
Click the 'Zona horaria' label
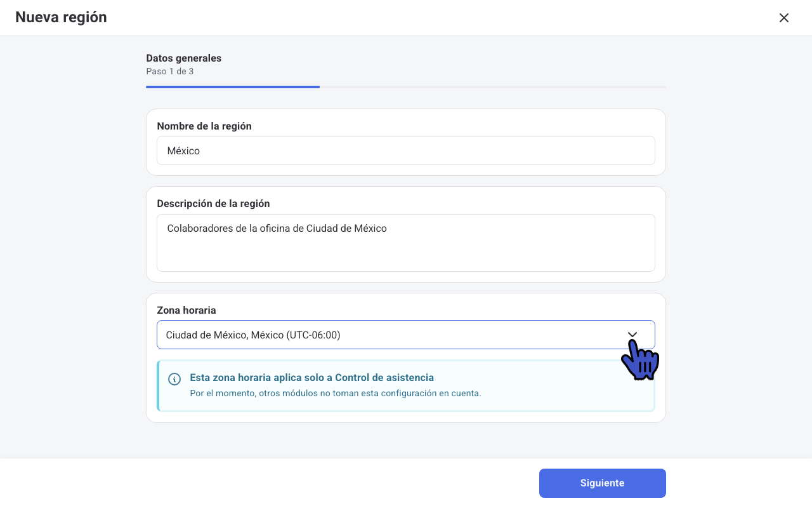pyautogui.click(x=187, y=311)
